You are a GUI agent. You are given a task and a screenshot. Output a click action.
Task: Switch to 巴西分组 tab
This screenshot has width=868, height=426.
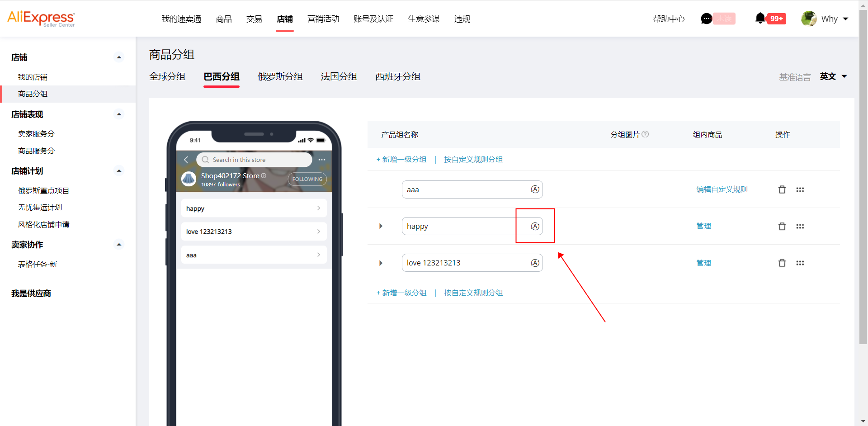[222, 76]
